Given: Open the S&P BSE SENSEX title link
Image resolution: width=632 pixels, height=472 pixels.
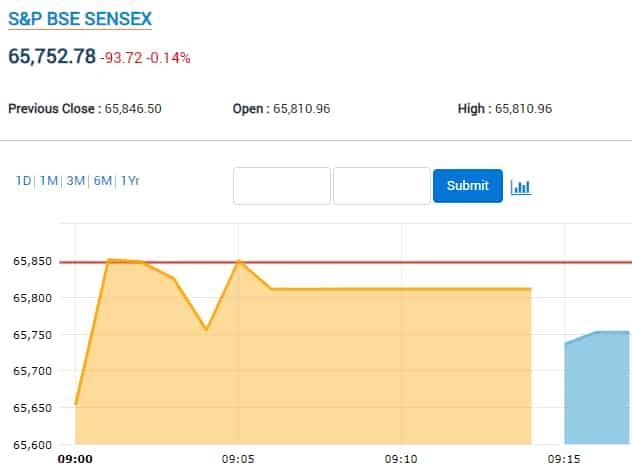Looking at the screenshot, I should pos(80,19).
